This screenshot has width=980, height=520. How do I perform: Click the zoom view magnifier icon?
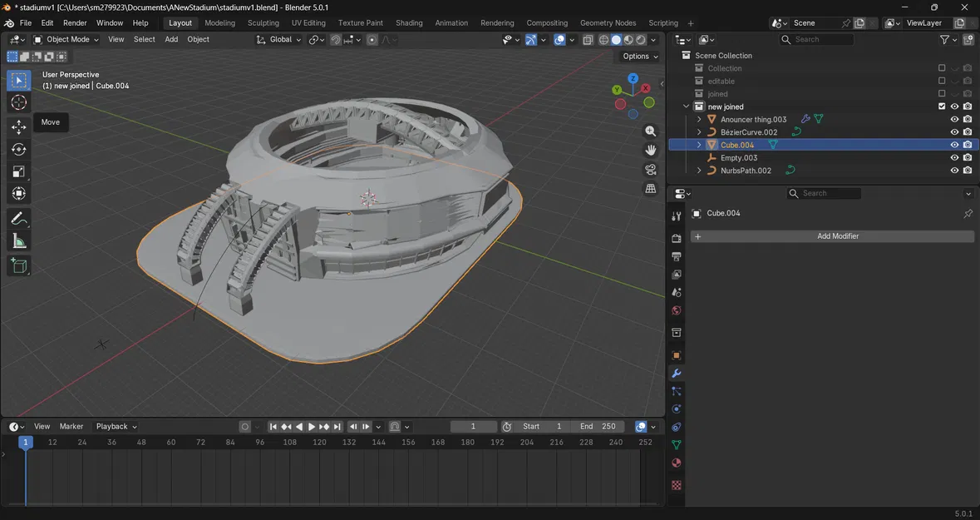(x=651, y=131)
